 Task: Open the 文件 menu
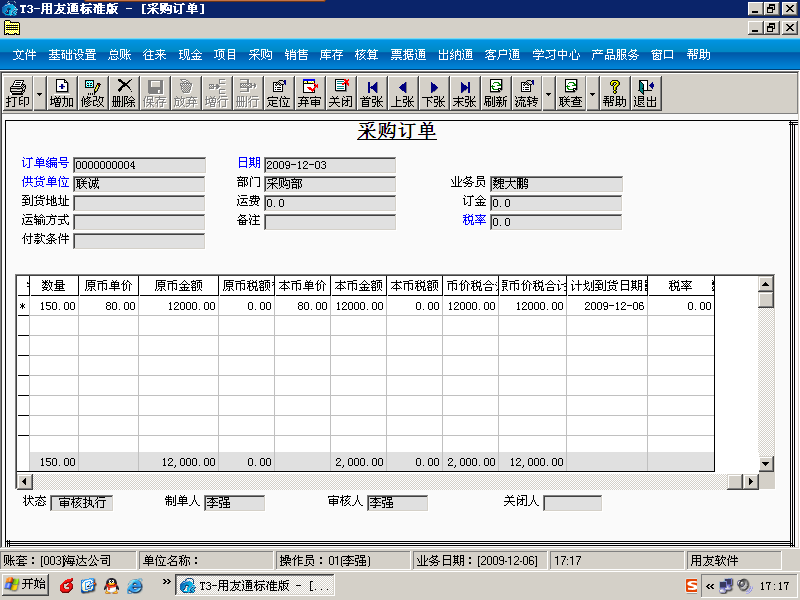pos(24,55)
